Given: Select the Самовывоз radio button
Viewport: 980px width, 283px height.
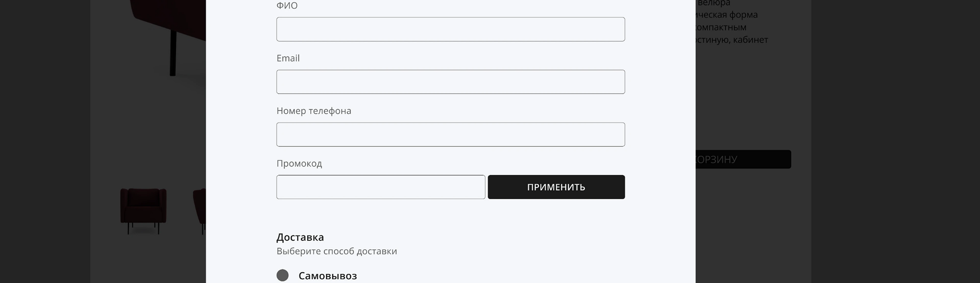Looking at the screenshot, I should pyautogui.click(x=282, y=275).
